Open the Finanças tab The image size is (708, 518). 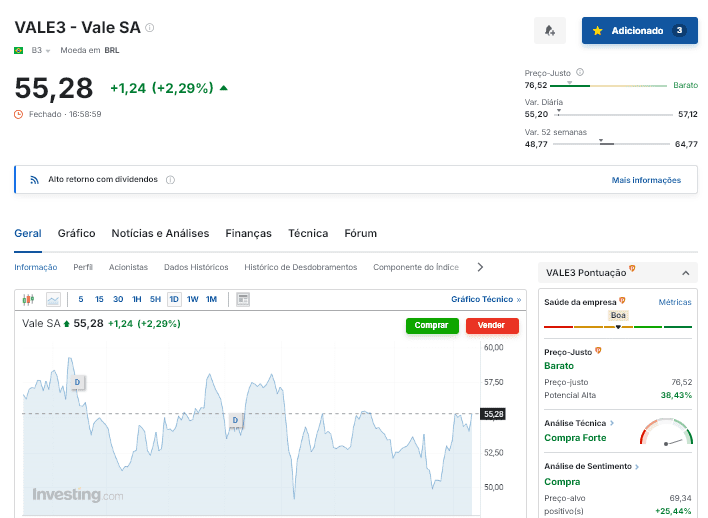248,233
